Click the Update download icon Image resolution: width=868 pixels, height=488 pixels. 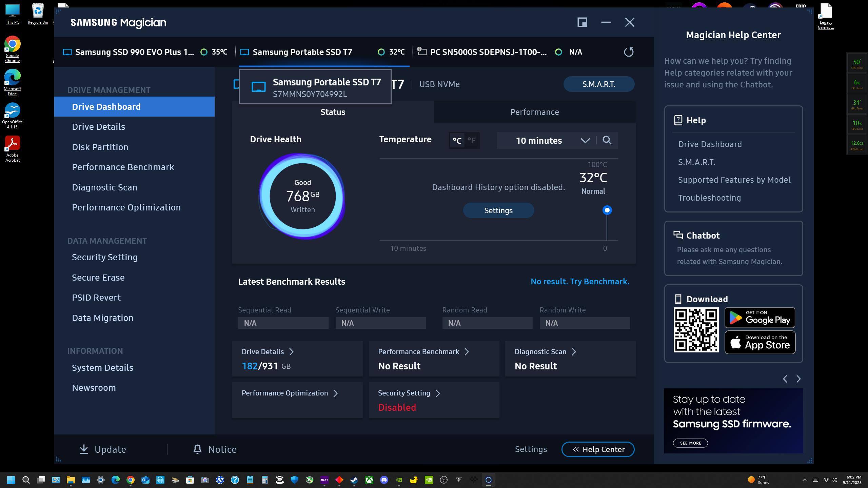84,449
